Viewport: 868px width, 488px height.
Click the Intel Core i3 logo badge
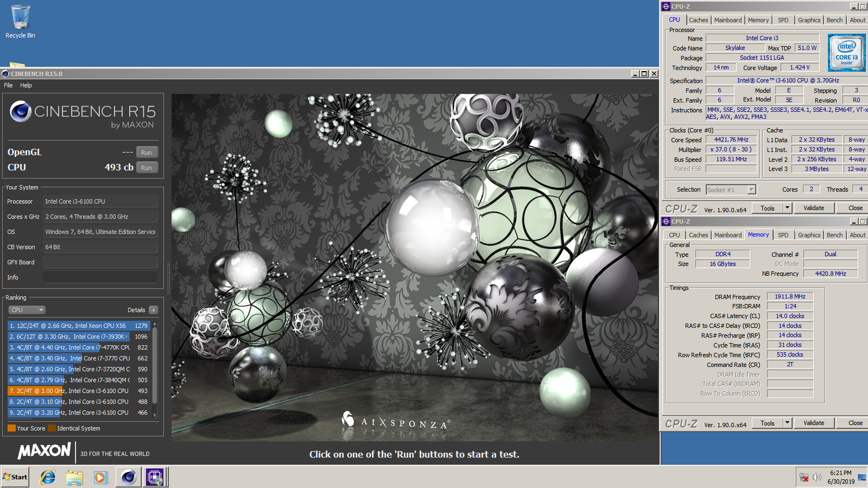[x=846, y=53]
